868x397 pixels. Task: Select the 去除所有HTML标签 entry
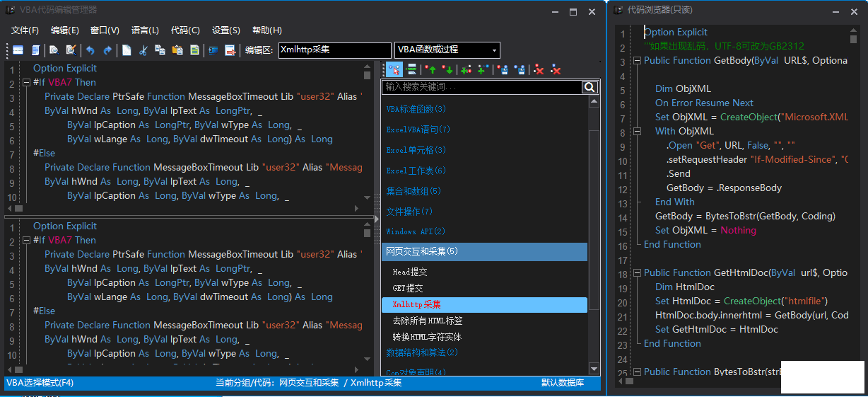coord(427,321)
